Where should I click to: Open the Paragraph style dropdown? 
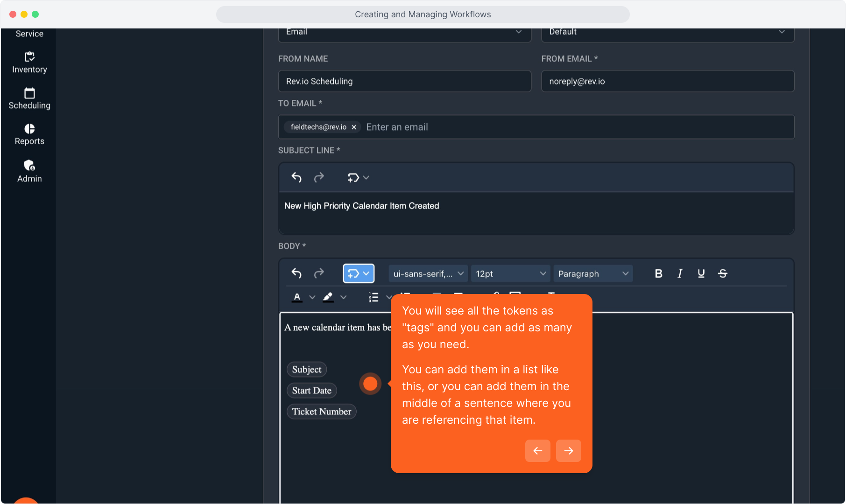tap(592, 273)
